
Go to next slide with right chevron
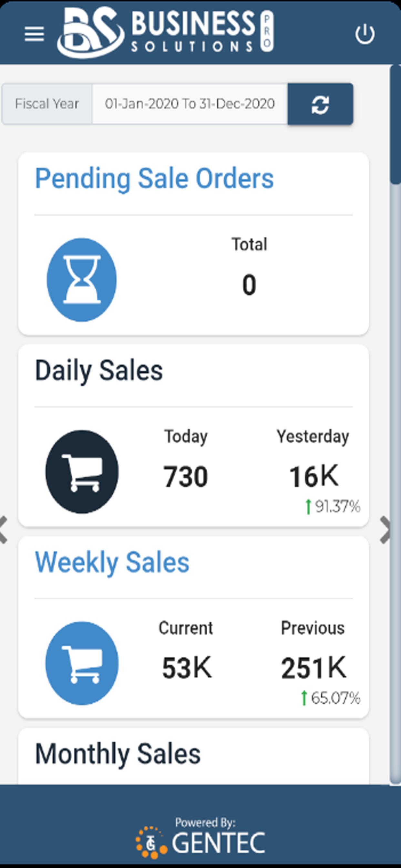386,530
